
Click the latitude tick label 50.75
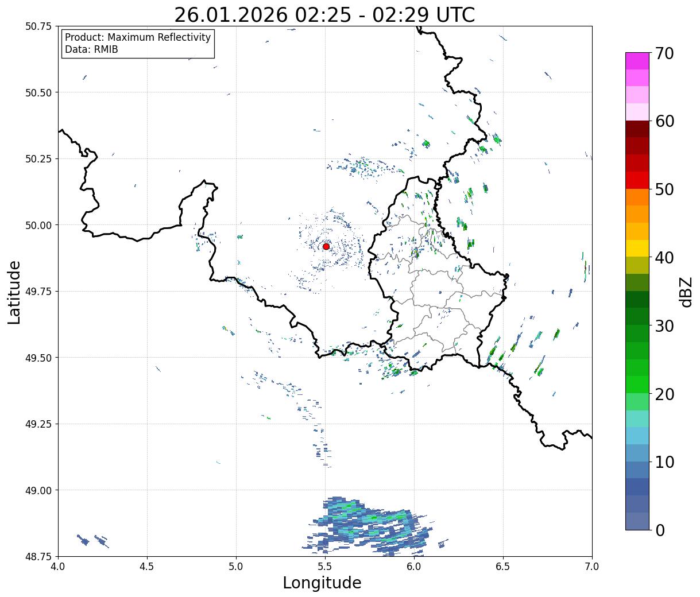tap(38, 26)
